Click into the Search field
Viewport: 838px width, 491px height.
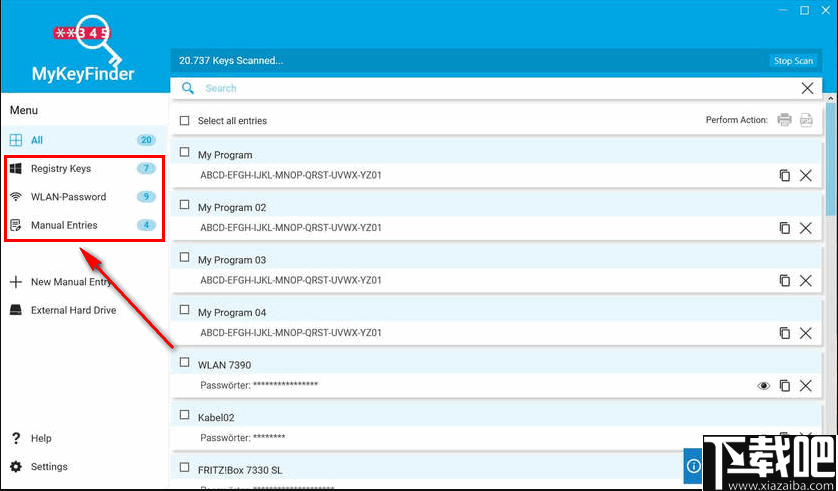click(x=496, y=88)
